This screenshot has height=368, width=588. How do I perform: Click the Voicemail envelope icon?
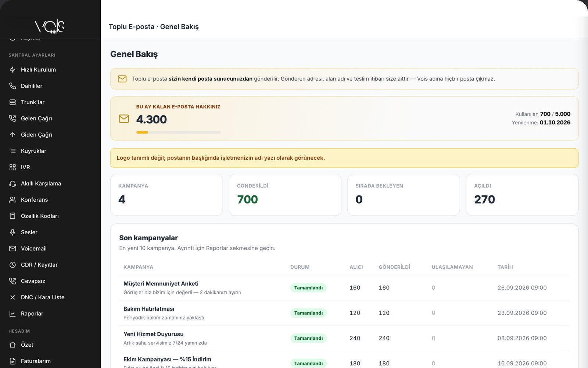tap(12, 248)
